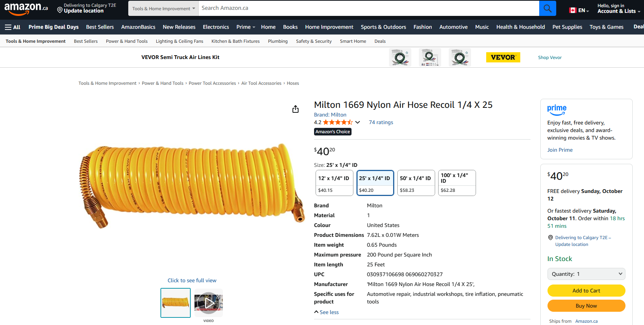644x325 pixels.
Task: Click VEVOR Semi Truck Air Lines Kit
Action: click(x=180, y=57)
